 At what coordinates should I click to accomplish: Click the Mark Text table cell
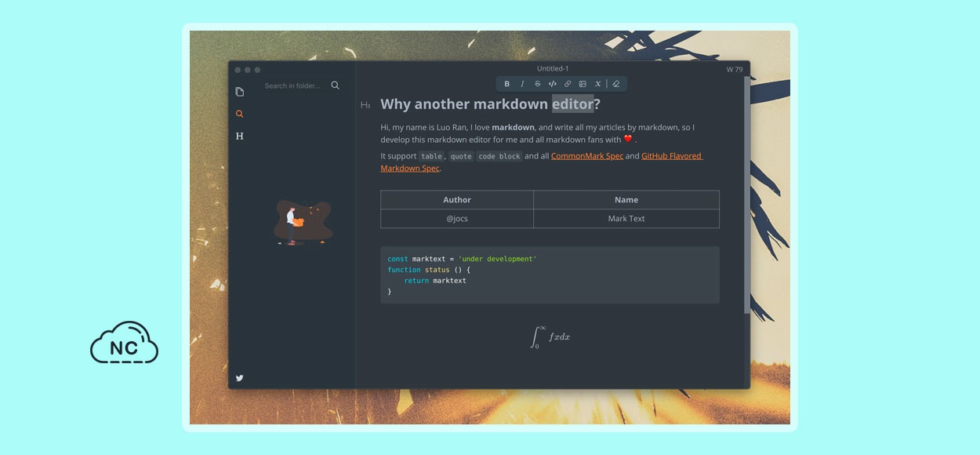pos(626,219)
